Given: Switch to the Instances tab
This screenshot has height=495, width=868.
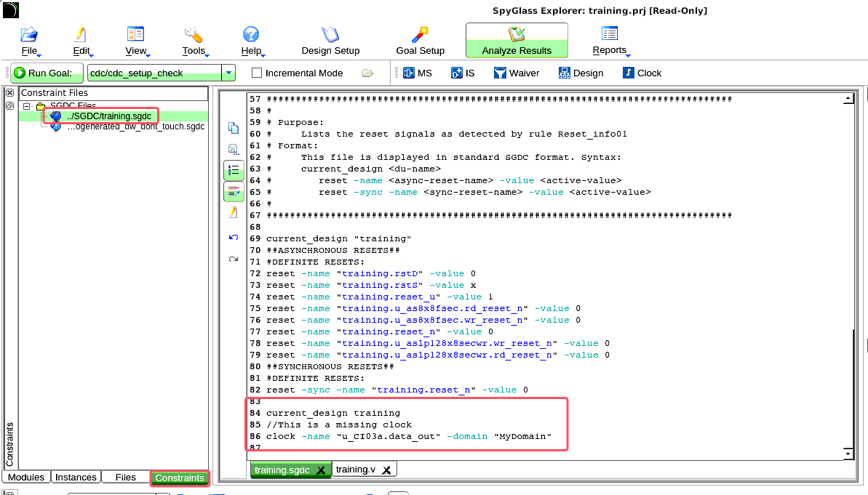Looking at the screenshot, I should pos(76,478).
